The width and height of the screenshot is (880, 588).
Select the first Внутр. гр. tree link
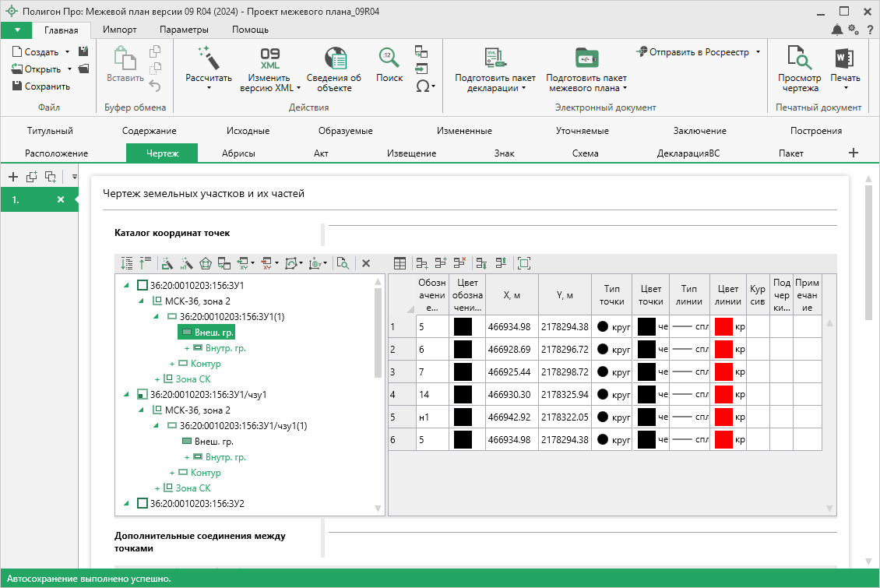220,348
